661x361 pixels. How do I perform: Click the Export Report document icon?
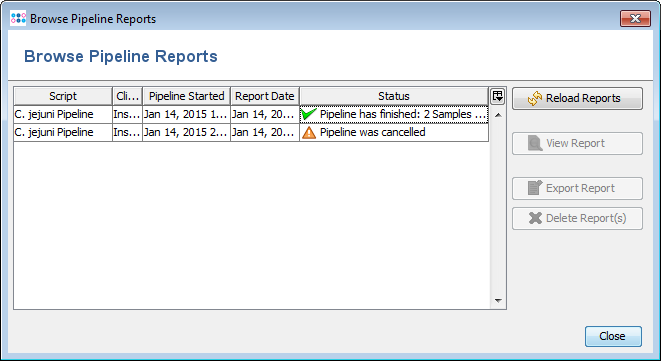(535, 188)
